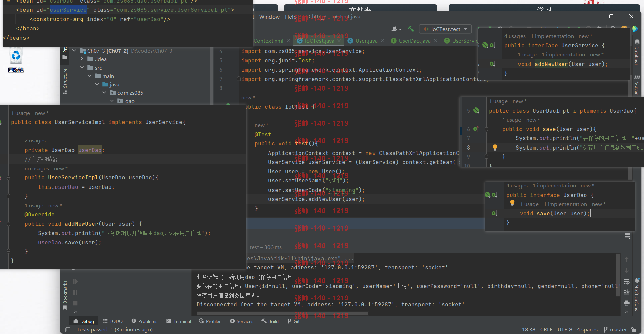Click the down arrow in console toolbar
Viewport: 644px width, 334px height.
[x=626, y=270]
